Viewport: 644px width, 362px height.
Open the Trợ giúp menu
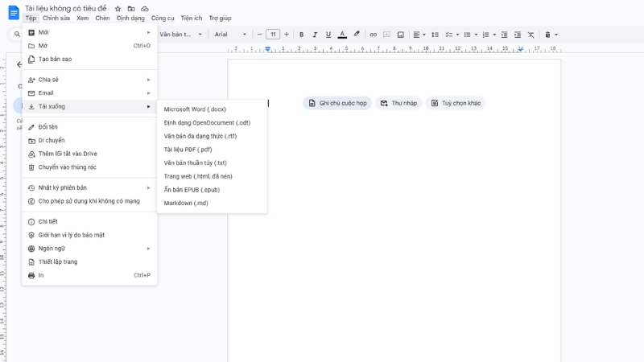click(220, 18)
